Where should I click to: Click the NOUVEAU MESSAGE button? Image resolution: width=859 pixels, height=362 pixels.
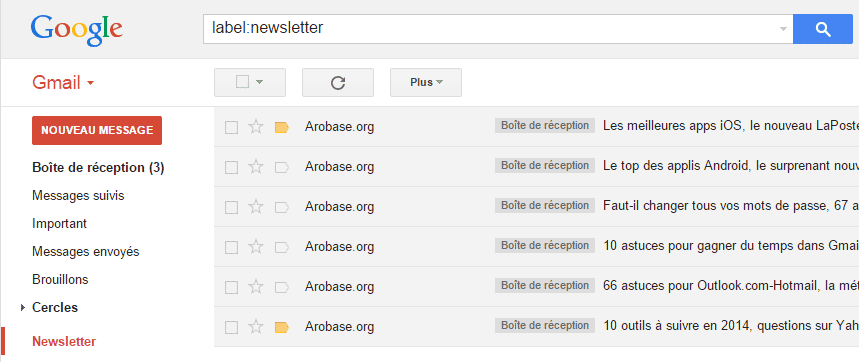(97, 130)
